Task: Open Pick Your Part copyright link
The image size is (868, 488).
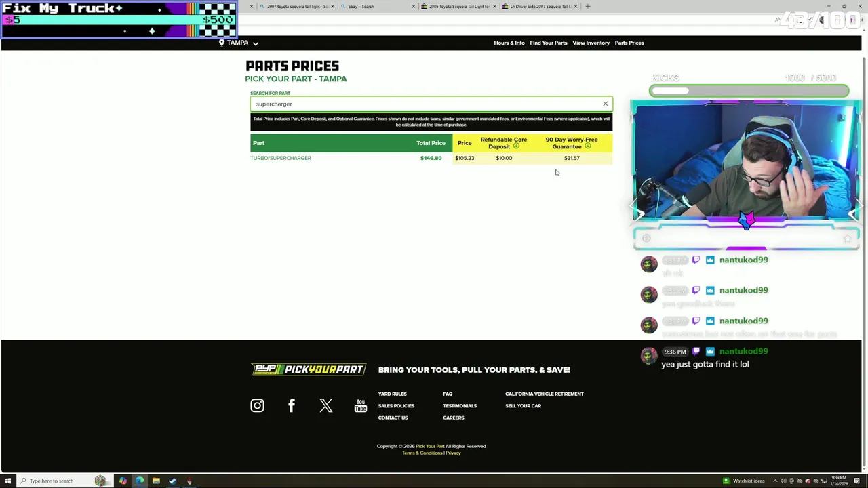Action: click(x=430, y=446)
